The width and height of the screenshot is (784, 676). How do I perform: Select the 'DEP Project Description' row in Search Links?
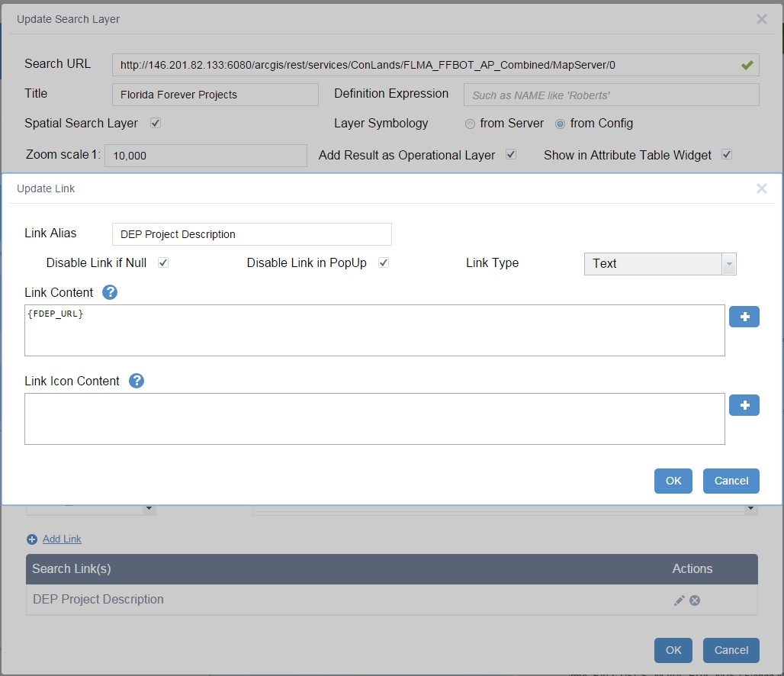tap(392, 600)
